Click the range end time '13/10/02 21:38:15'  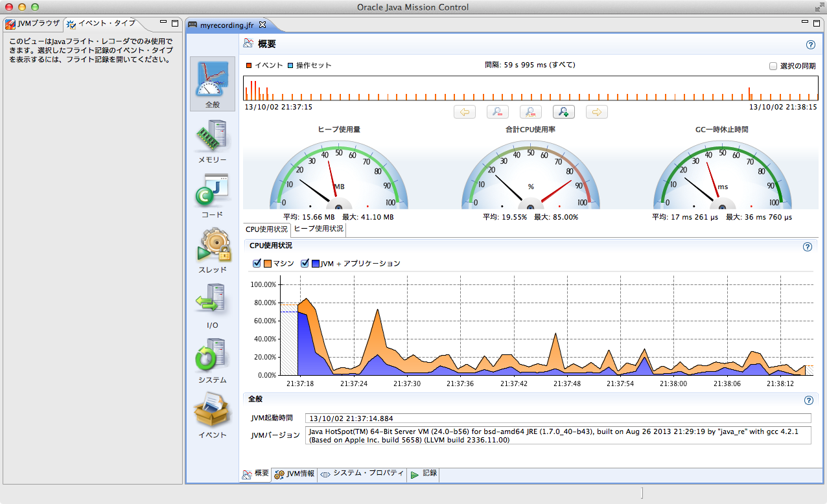click(x=783, y=107)
